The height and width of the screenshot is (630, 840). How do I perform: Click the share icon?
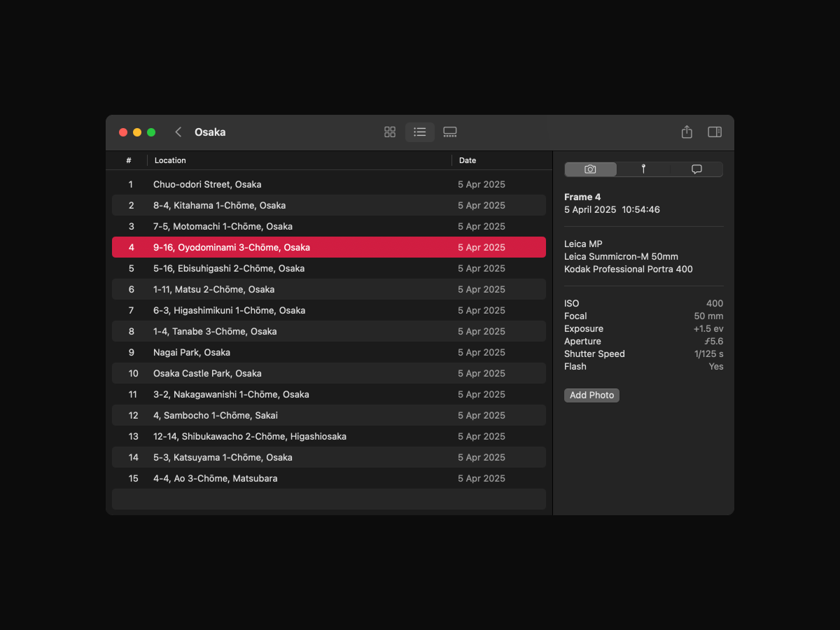click(x=687, y=132)
